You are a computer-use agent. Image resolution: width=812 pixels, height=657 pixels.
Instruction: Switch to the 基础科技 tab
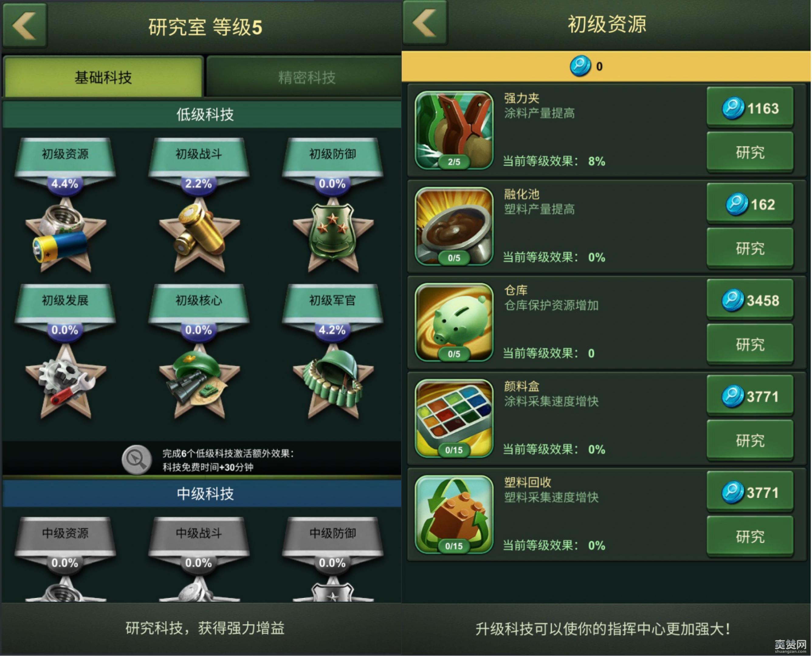click(103, 77)
